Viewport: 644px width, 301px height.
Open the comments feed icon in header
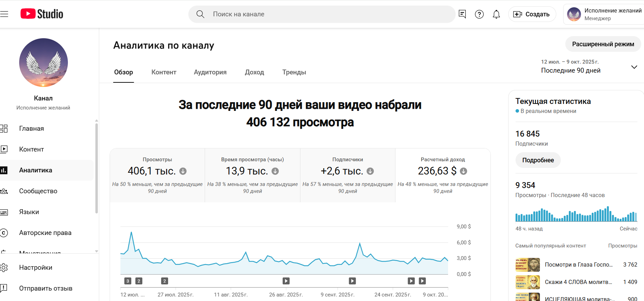pyautogui.click(x=462, y=14)
